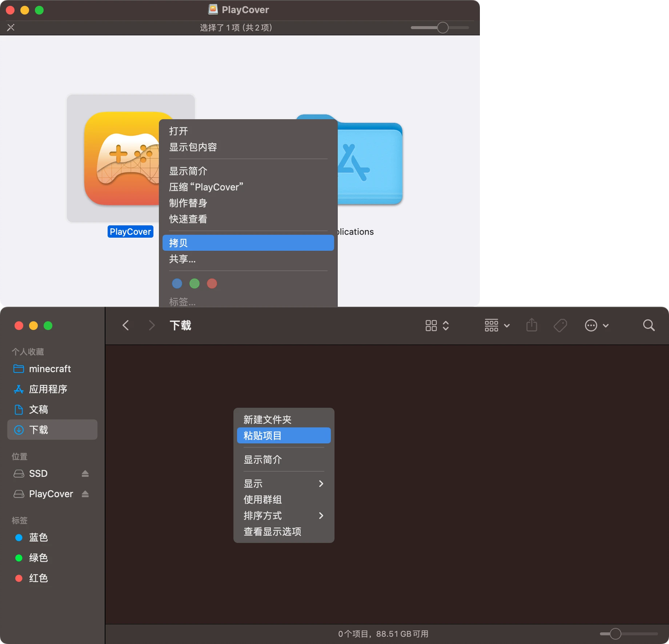The width and height of the screenshot is (669, 644).
Task: Click the search magnifier in Finder toolbar
Action: tap(649, 325)
